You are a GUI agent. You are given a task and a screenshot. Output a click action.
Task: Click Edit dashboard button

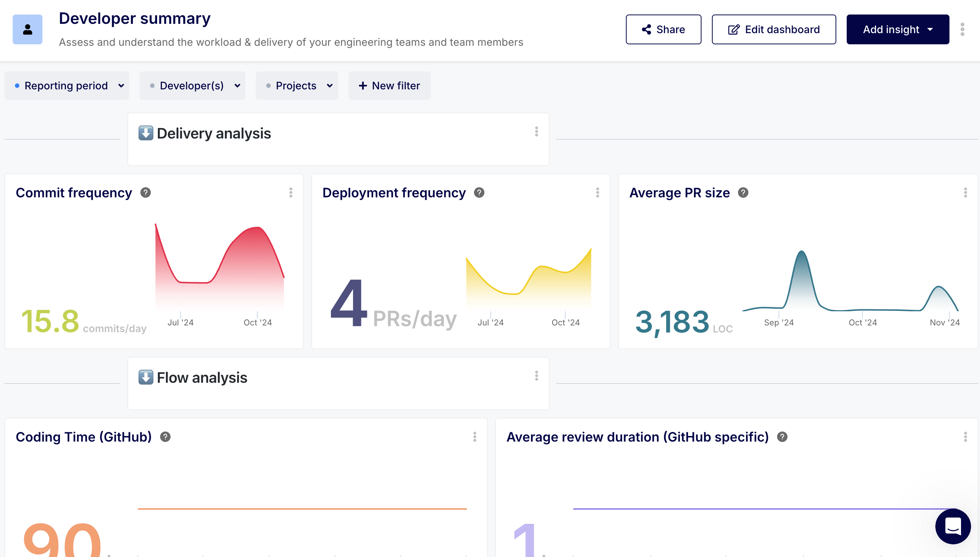tap(773, 29)
